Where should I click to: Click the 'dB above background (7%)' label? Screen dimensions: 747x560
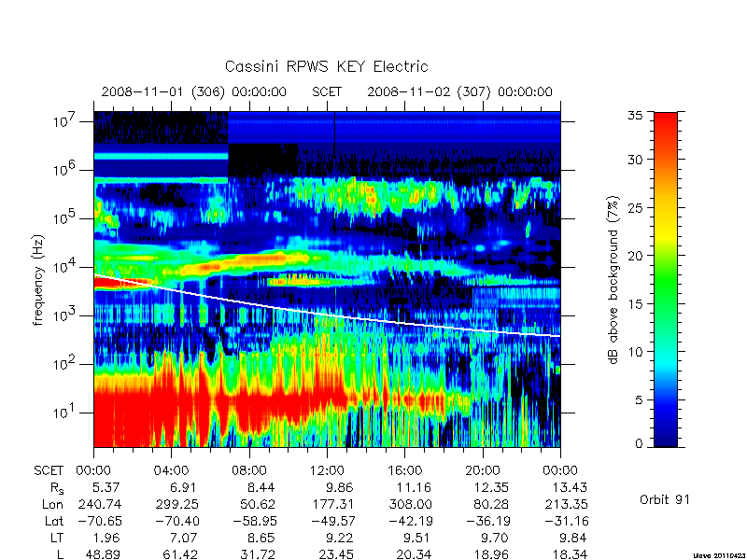(613, 280)
